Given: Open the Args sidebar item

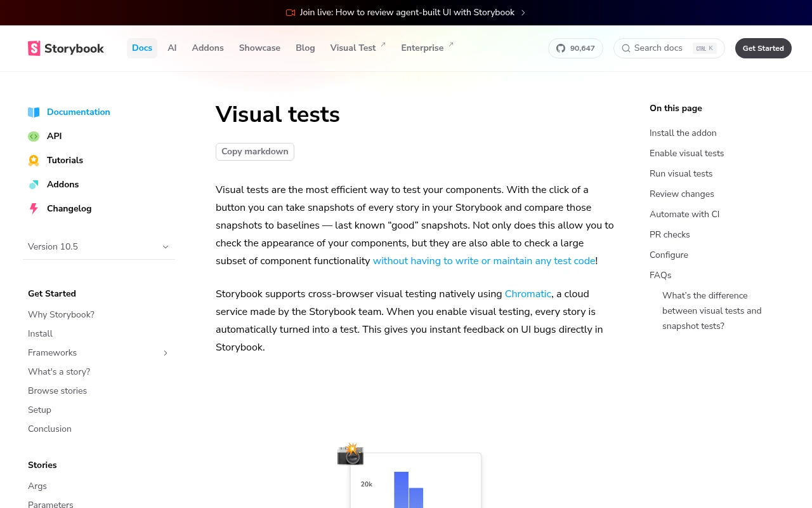Looking at the screenshot, I should coord(37,486).
